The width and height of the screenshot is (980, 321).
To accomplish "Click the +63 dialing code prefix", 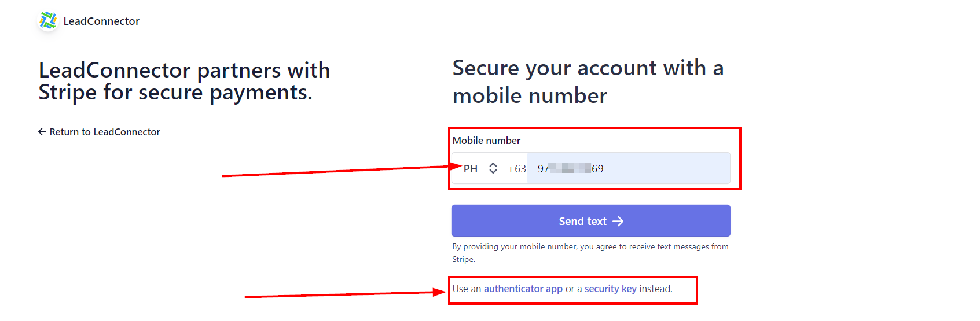I will pyautogui.click(x=516, y=169).
